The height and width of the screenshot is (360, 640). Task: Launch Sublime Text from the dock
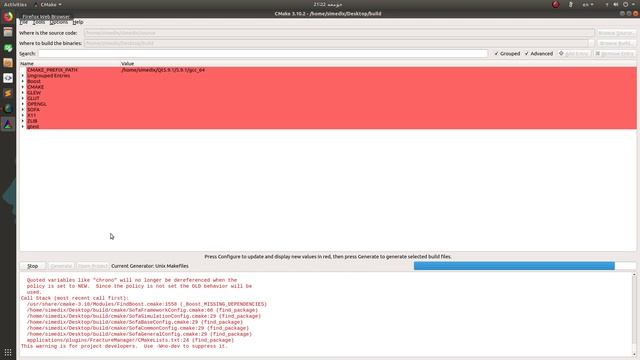8,93
